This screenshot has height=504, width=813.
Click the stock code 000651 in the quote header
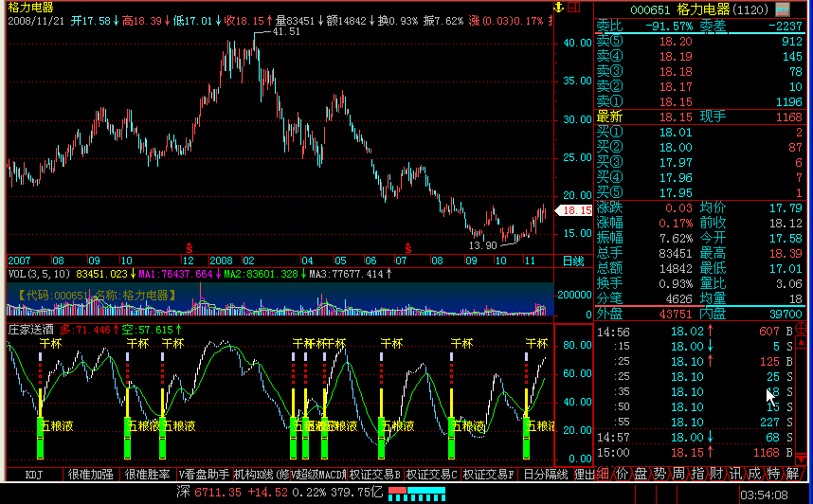pos(651,9)
